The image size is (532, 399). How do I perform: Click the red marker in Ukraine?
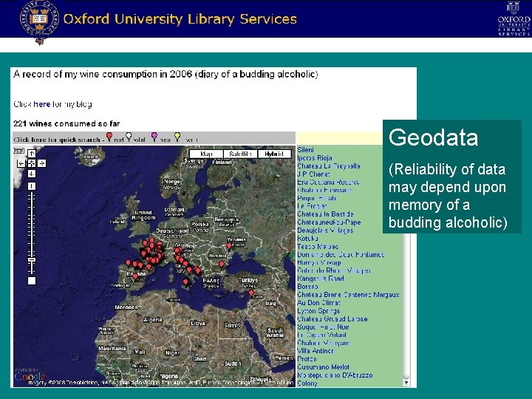[229, 245]
